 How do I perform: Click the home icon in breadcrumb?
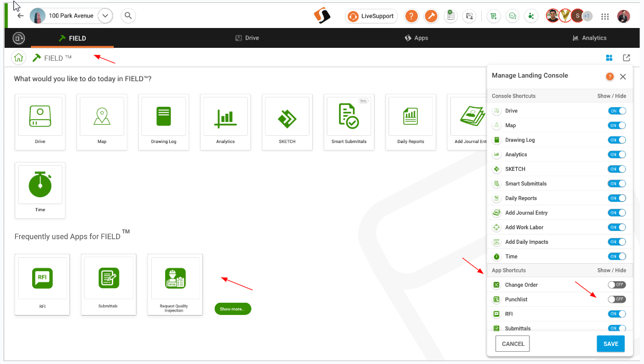19,58
